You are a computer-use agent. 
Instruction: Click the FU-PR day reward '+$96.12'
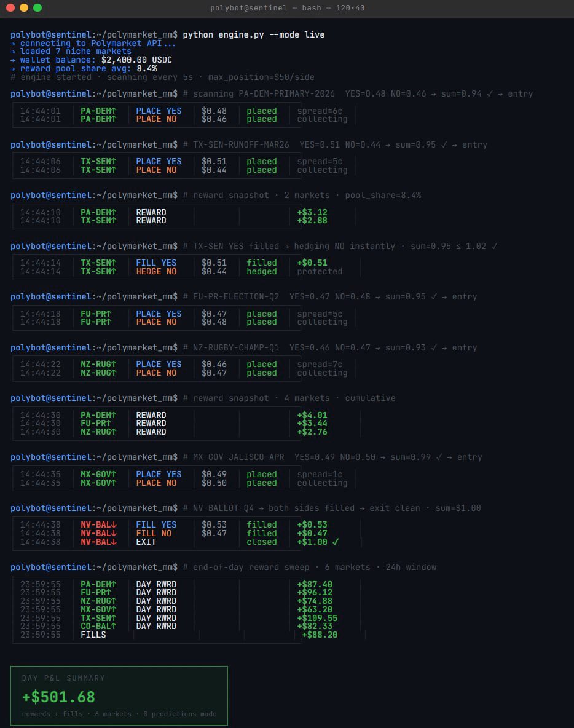click(315, 593)
